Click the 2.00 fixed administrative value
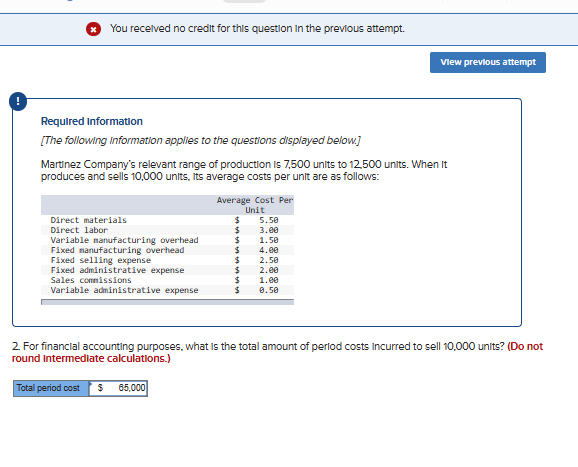Viewport: 578px width, 467px height. (x=269, y=270)
